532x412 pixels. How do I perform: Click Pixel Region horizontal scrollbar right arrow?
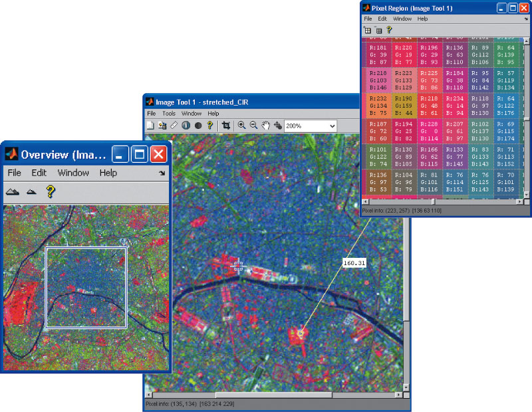click(x=520, y=201)
